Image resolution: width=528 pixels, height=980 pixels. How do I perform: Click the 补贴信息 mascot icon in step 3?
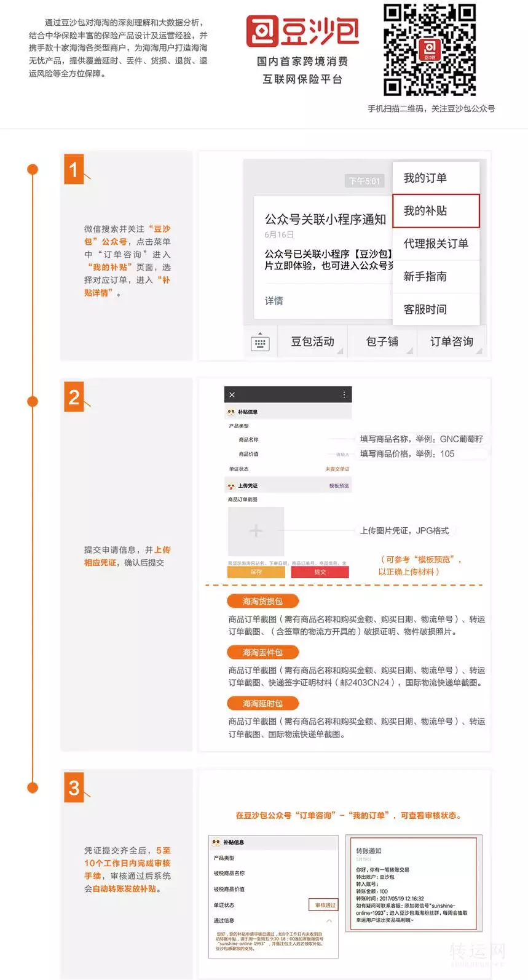[216, 842]
